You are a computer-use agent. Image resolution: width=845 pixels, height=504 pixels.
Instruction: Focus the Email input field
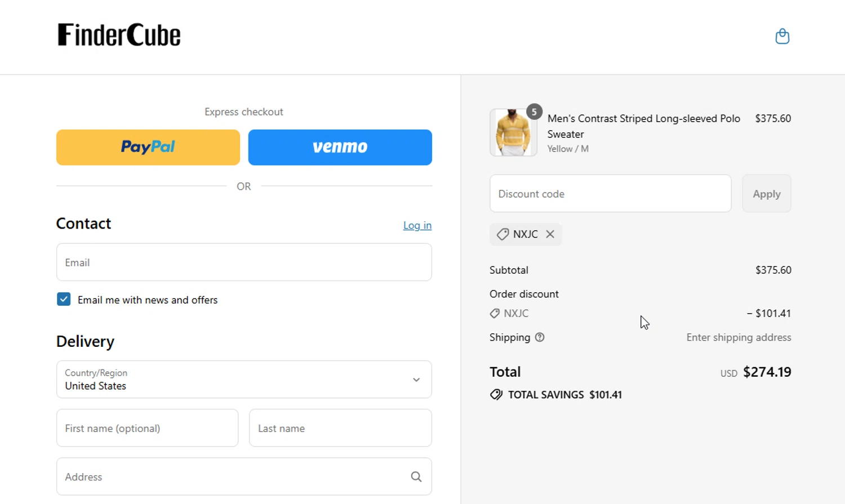click(244, 262)
